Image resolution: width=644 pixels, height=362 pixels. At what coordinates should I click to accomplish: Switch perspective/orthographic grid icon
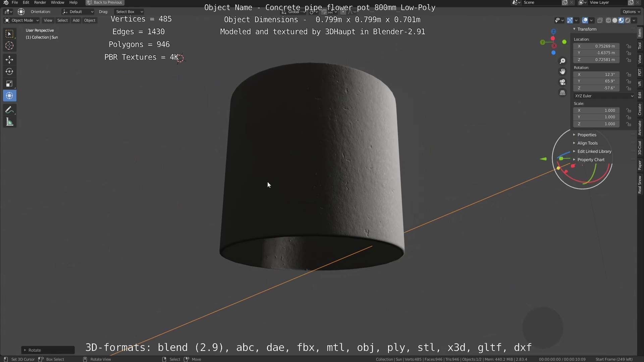(562, 93)
